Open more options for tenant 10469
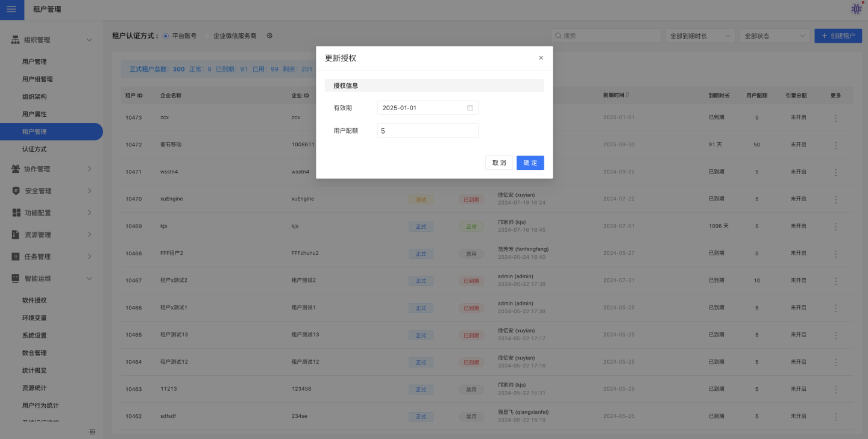Image resolution: width=868 pixels, height=439 pixels. point(835,226)
